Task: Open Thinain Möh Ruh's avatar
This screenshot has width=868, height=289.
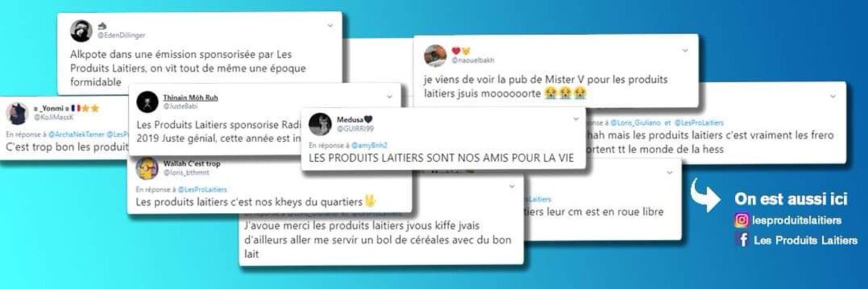Action: pos(148,100)
